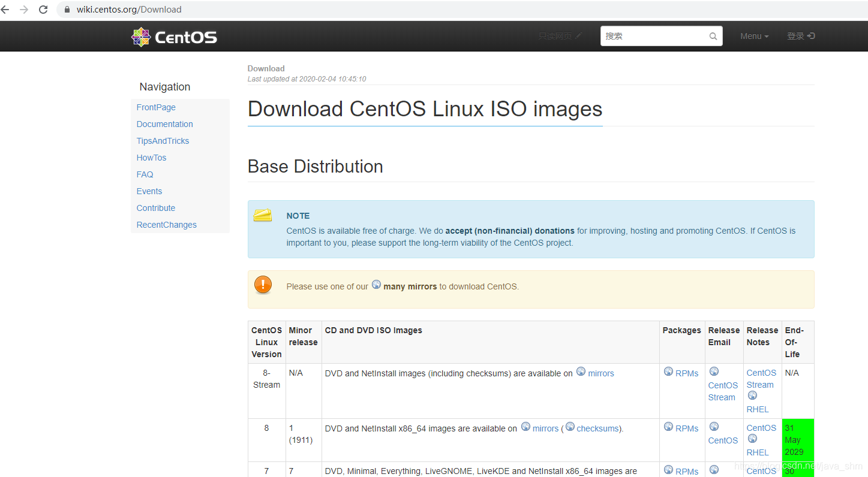Follow the 'many mirrors' link
This screenshot has height=477, width=868.
click(x=410, y=286)
